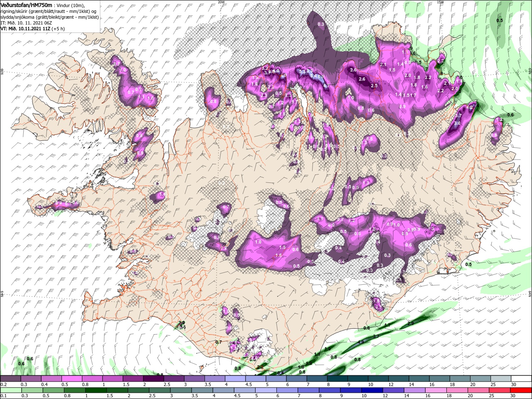Screen dimensions: 532x399
Task: Select the 6 swatch in the upper legend
Action: tap(296, 379)
